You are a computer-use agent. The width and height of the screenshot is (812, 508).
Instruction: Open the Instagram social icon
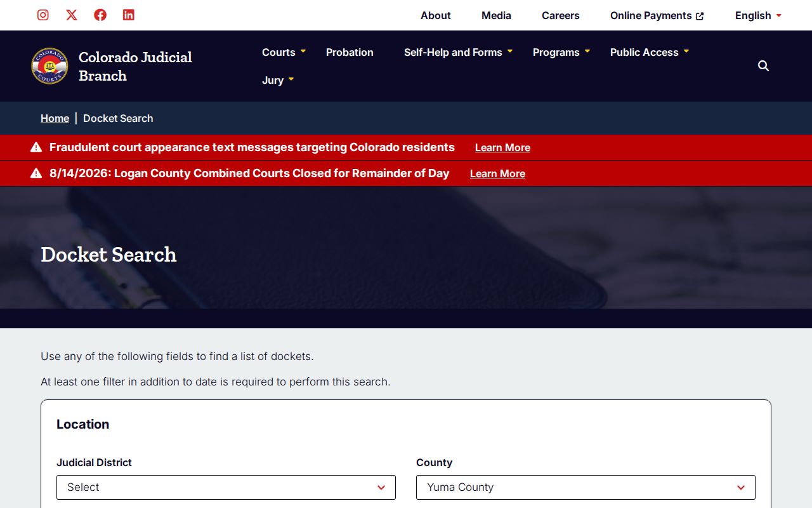click(43, 15)
